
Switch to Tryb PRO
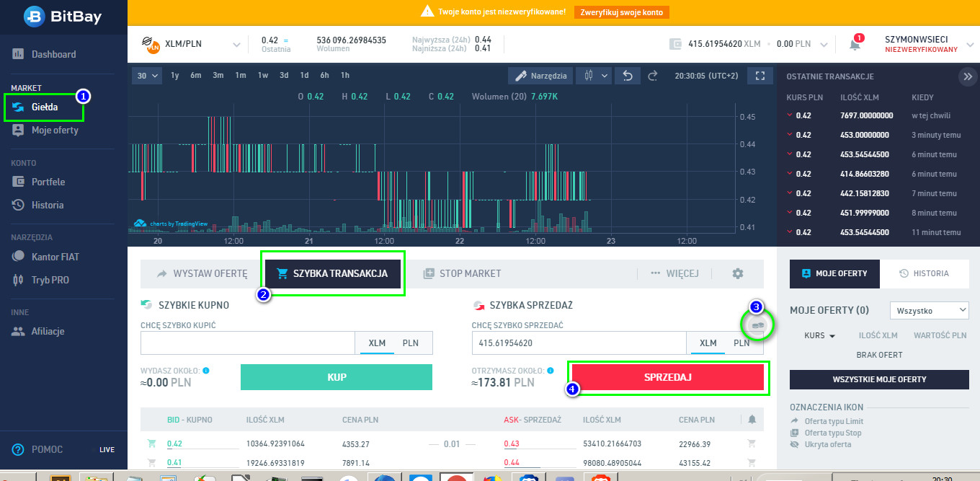click(x=41, y=280)
